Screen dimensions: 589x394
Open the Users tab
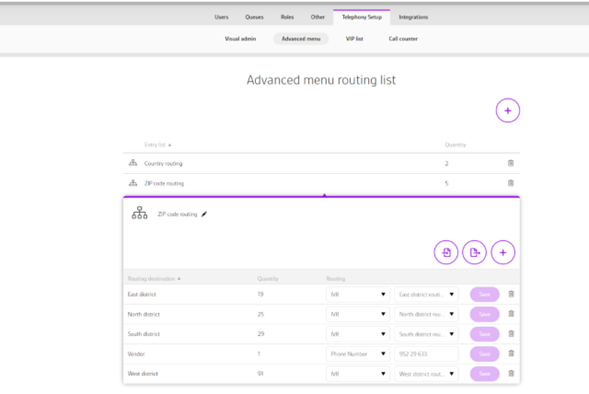point(221,17)
